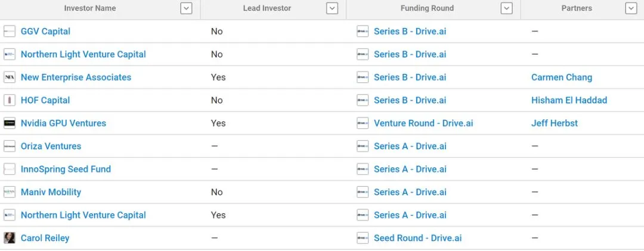Click the Nvidia GPU Ventures logo
644x251 pixels.
pyautogui.click(x=10, y=123)
